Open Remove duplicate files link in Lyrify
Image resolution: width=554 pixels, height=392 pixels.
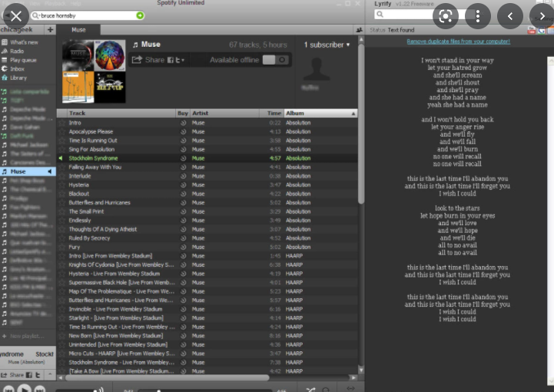pyautogui.click(x=458, y=42)
